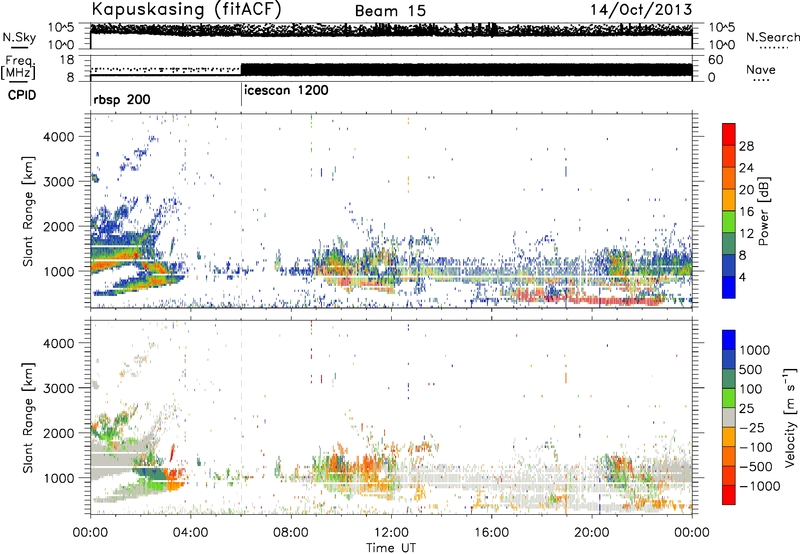Click the "rbsp 200" control program label

[x=121, y=99]
